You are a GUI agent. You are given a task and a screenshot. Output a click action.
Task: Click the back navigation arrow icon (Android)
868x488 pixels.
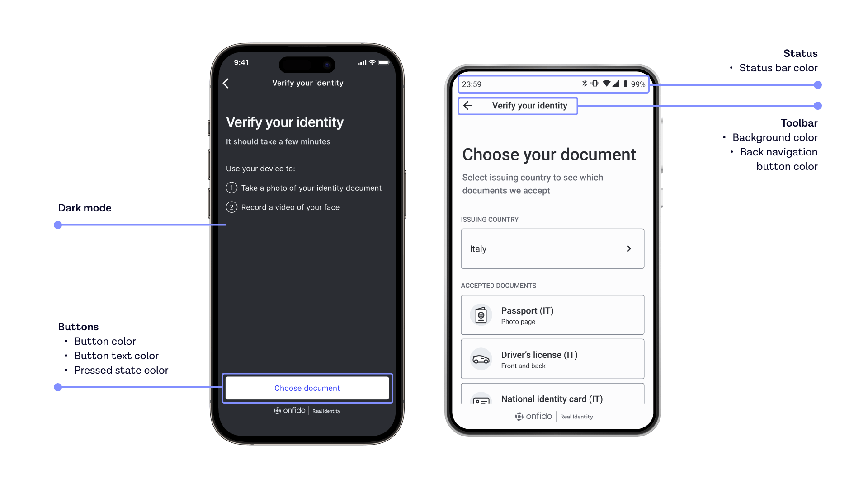click(470, 106)
